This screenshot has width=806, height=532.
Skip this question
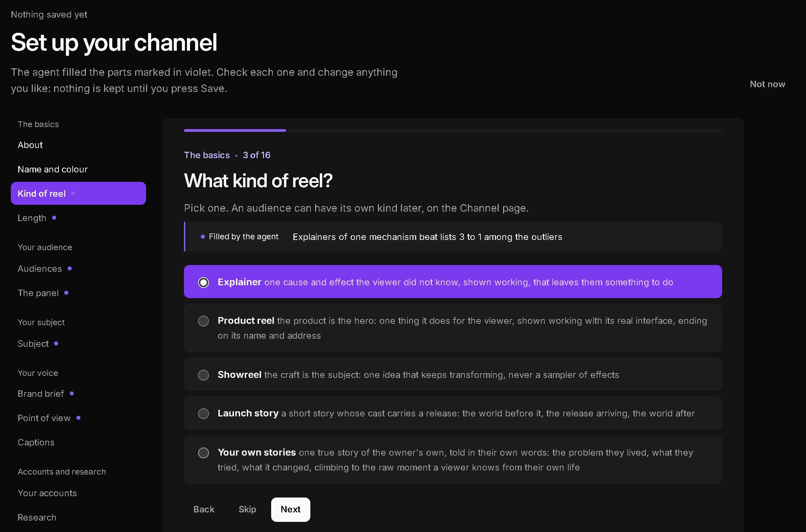[247, 509]
